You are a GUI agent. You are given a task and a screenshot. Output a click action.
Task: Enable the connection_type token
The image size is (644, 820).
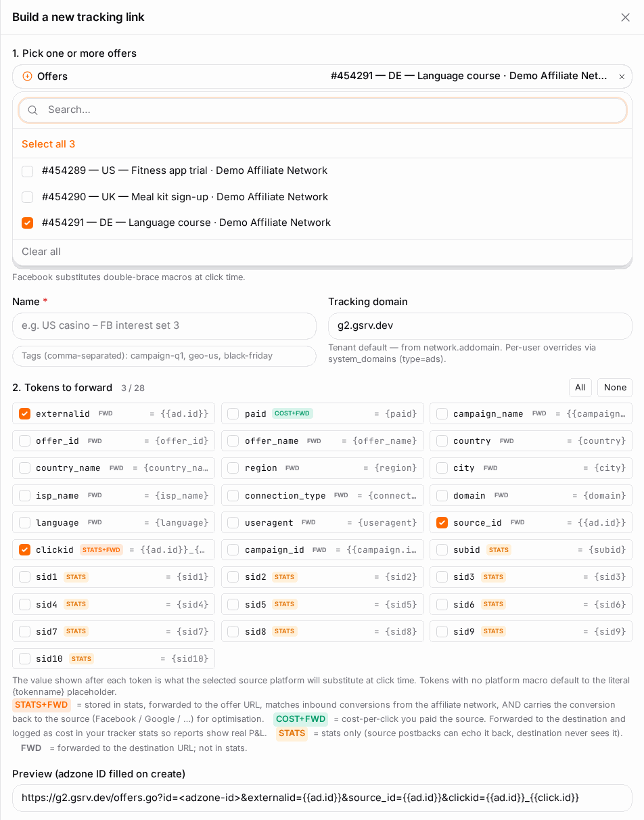pyautogui.click(x=233, y=495)
